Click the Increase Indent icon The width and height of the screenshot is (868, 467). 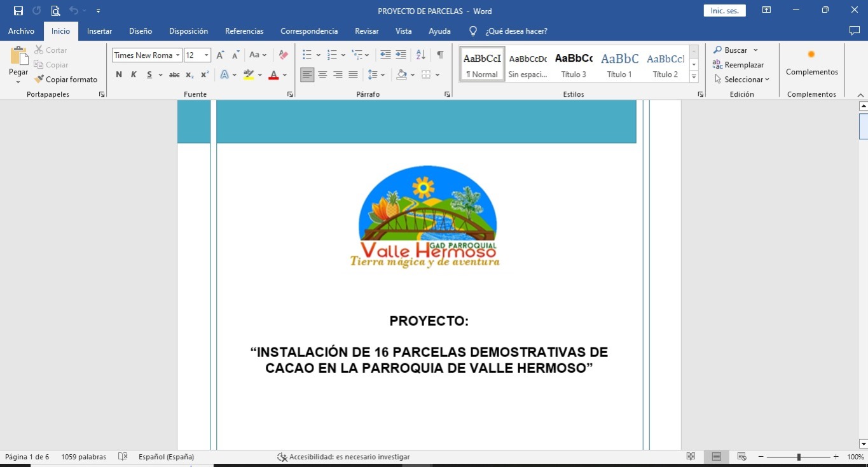coord(401,55)
